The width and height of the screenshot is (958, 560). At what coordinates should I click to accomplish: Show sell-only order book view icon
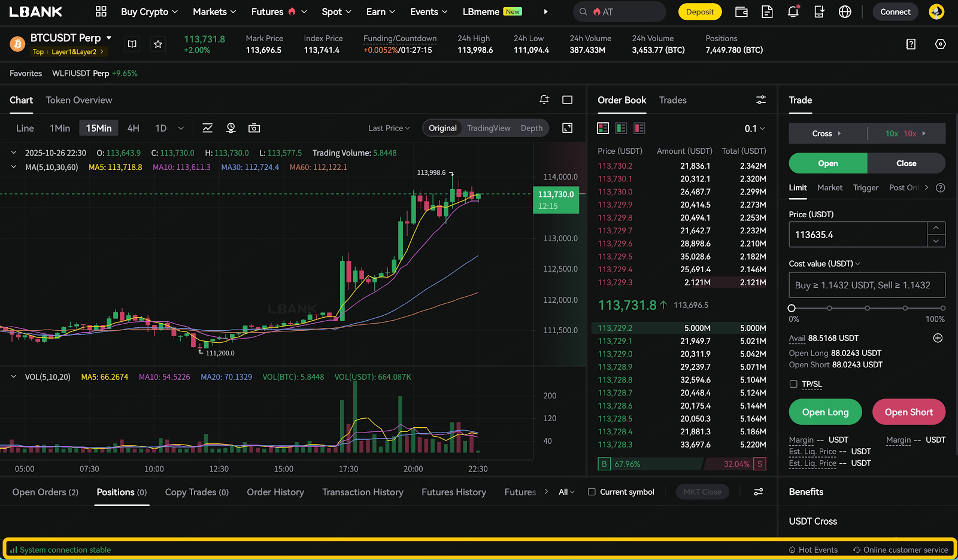[x=639, y=128]
